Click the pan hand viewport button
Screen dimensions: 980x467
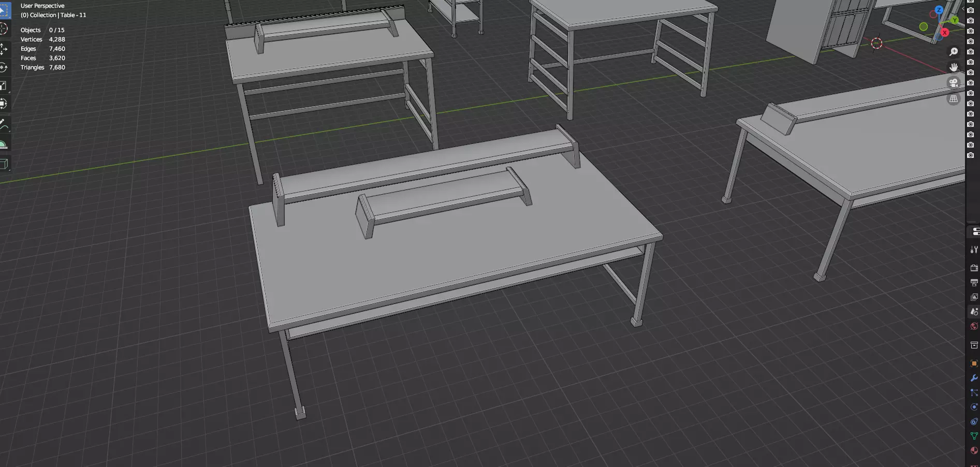pyautogui.click(x=954, y=67)
